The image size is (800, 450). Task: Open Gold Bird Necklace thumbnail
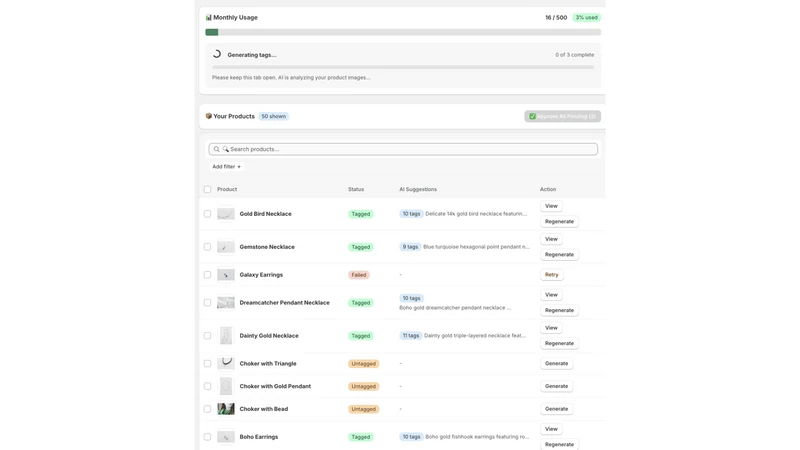pos(226,214)
